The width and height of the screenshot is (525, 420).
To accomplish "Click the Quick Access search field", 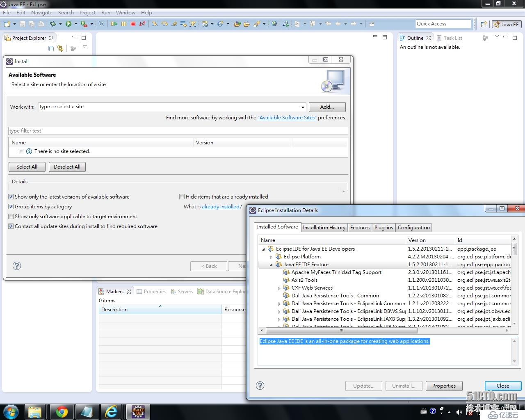I will pos(443,24).
